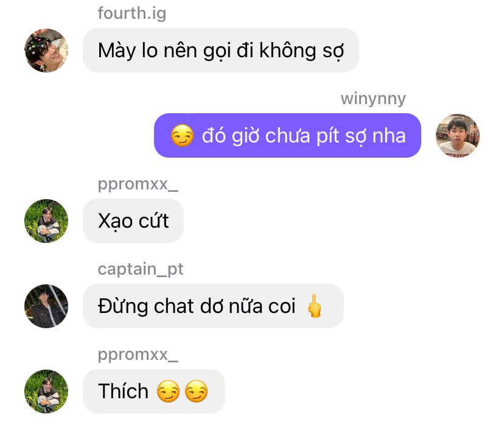Click the smirking emoji in the purple bubble
The image size is (504, 425).
pos(182,136)
